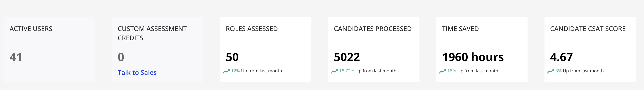
Task: Select the 5022 candidates processed number
Action: pyautogui.click(x=347, y=57)
